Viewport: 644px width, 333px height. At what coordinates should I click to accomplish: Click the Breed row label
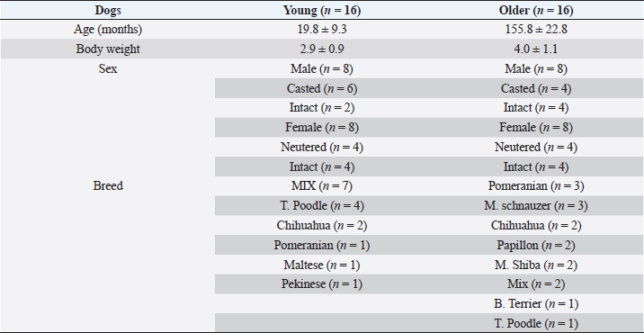point(108,185)
